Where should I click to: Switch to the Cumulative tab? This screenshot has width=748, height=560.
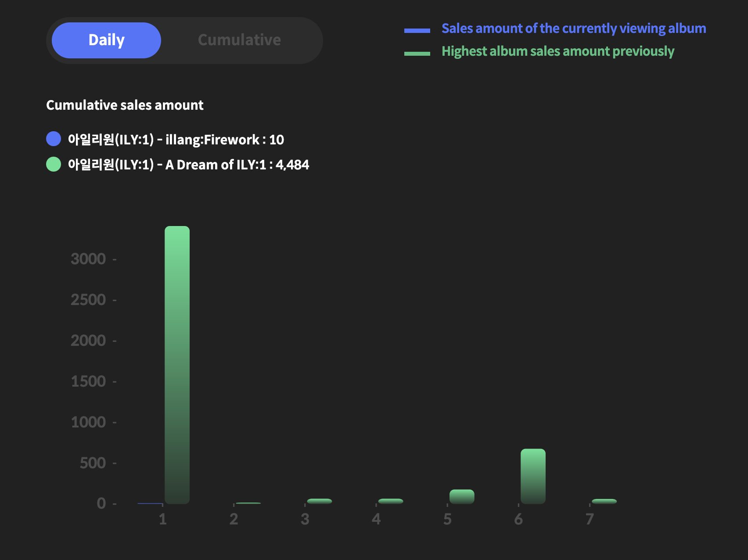click(x=239, y=40)
